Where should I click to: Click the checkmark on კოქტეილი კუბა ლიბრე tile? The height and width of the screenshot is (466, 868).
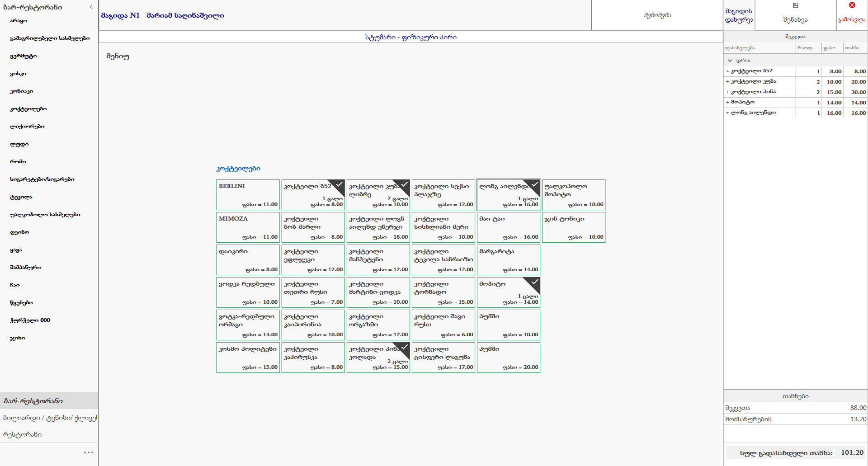click(x=404, y=184)
